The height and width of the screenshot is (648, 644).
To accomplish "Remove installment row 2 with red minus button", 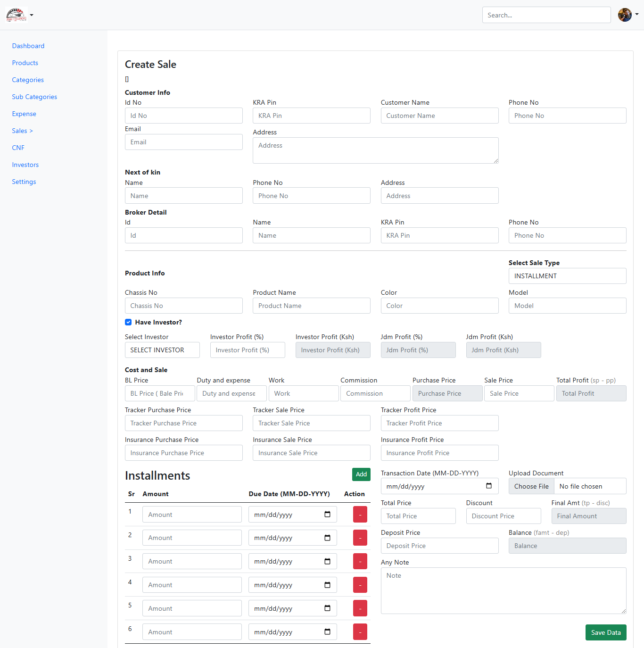I will tap(360, 538).
